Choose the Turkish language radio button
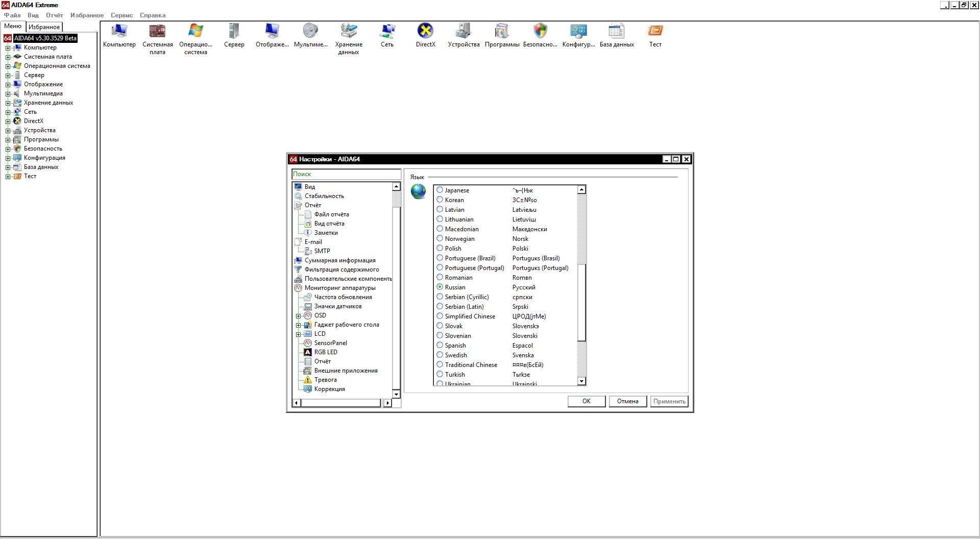The image size is (980, 539). click(x=440, y=374)
